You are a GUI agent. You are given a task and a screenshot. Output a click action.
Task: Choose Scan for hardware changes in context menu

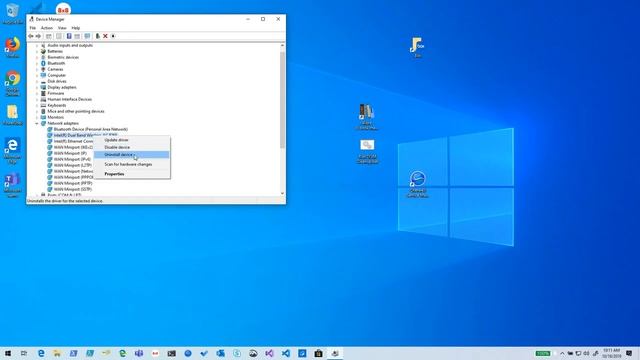pos(131,164)
